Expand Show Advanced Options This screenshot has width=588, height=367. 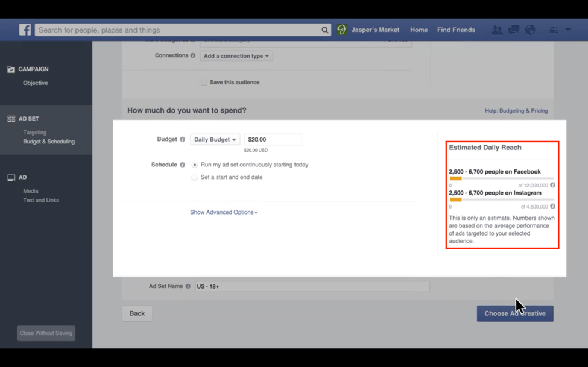click(x=223, y=212)
